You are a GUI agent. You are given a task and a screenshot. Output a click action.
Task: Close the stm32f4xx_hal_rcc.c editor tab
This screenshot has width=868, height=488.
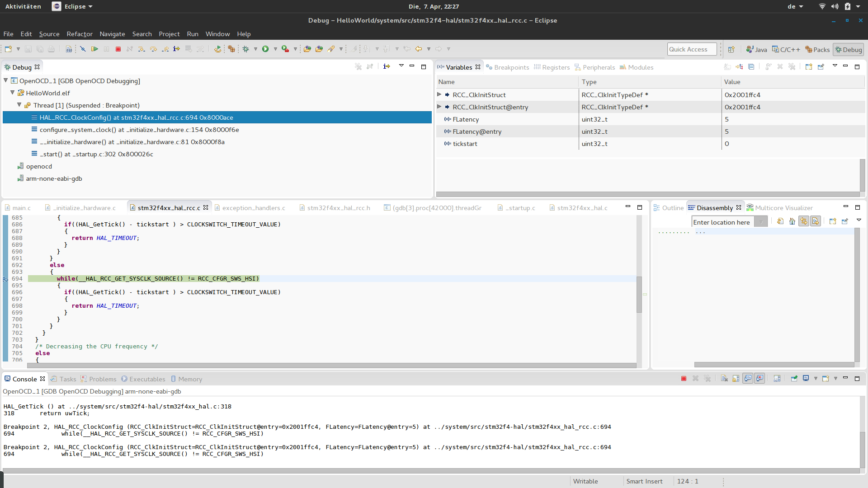tap(206, 207)
